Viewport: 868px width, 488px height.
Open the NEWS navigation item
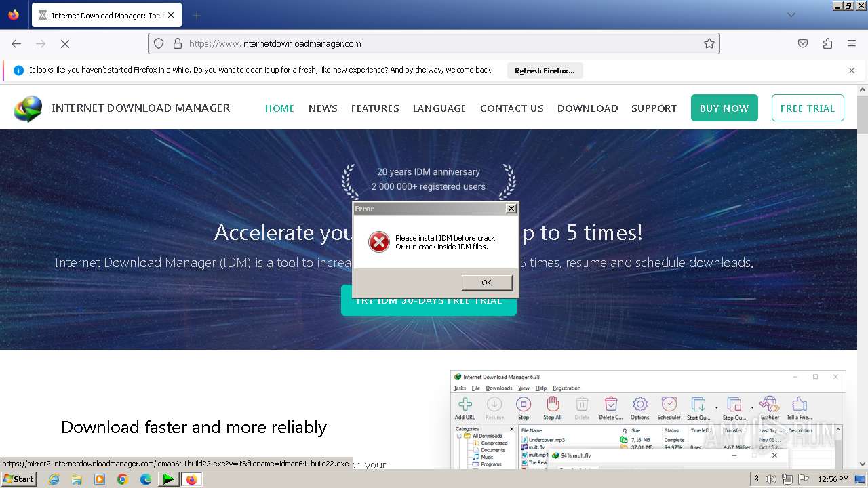323,108
